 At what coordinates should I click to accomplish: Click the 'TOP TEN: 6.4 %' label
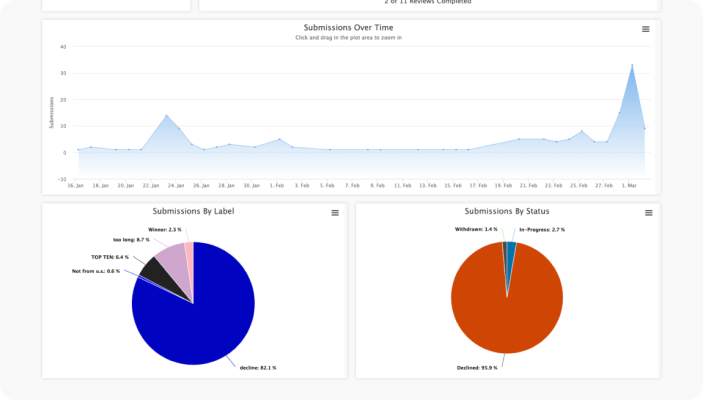(x=111, y=257)
